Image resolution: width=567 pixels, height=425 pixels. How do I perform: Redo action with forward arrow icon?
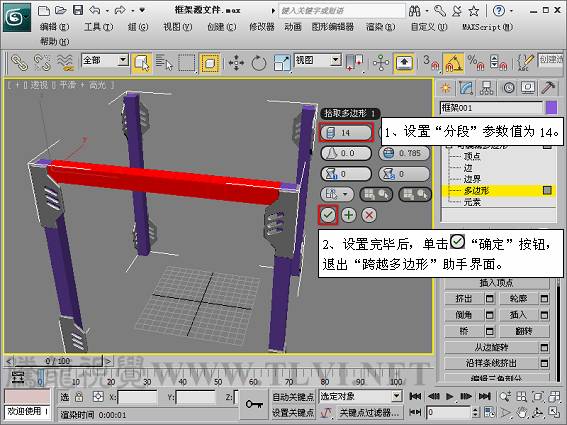pos(120,10)
